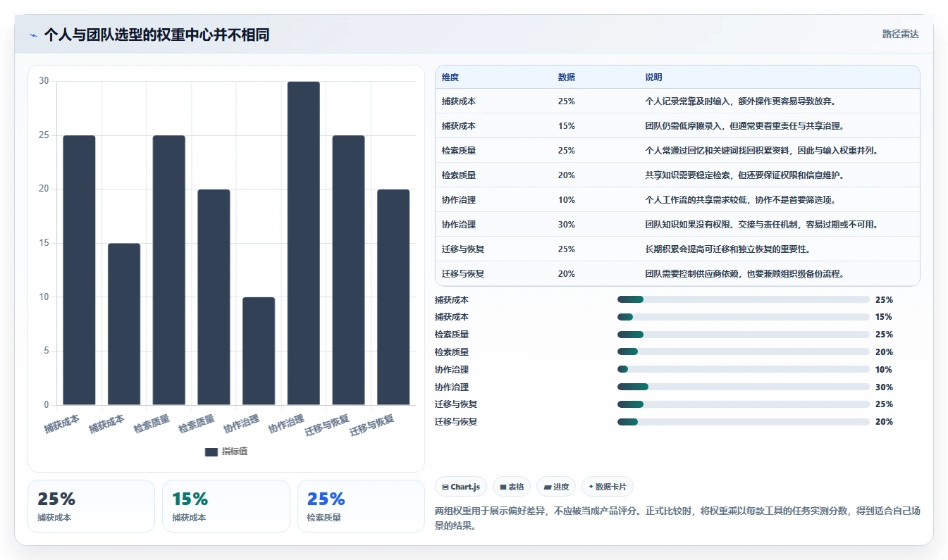Click the 数据卡片 chip sparkle icon

coord(591,487)
